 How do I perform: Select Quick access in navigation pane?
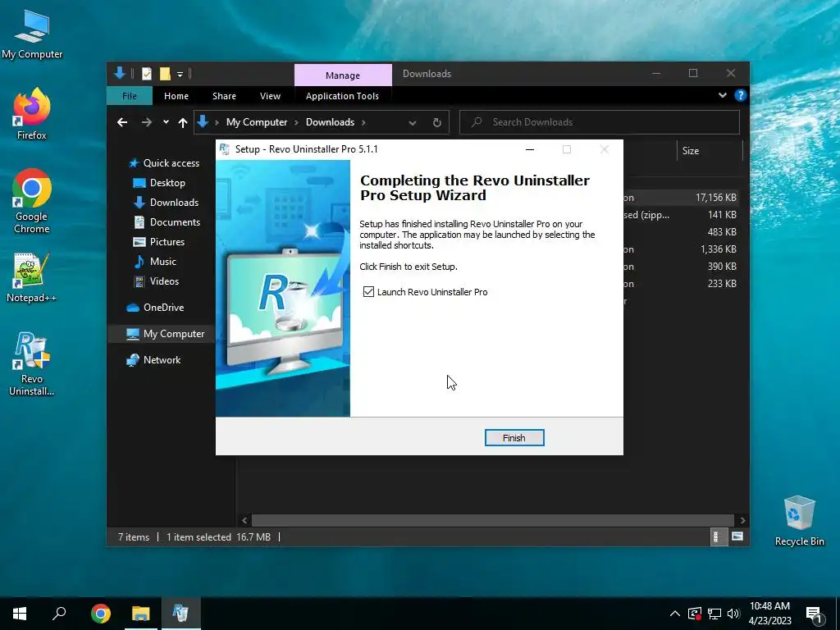[164, 163]
